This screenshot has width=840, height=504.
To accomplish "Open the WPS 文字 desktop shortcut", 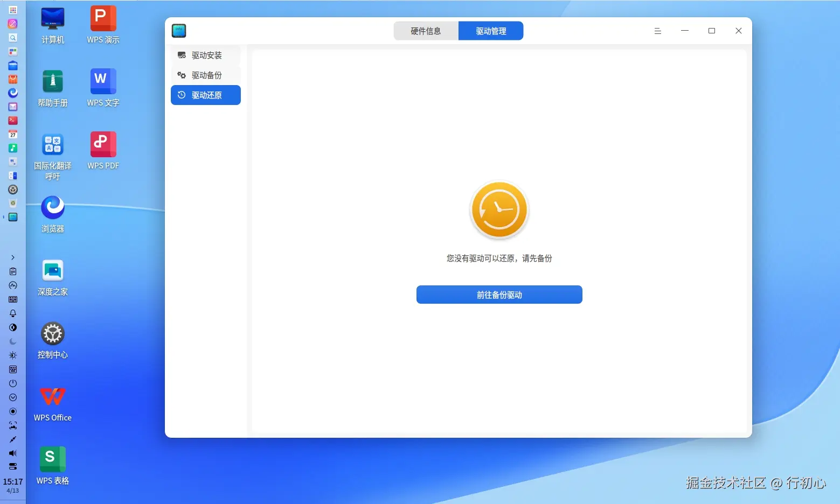I will 103,88.
